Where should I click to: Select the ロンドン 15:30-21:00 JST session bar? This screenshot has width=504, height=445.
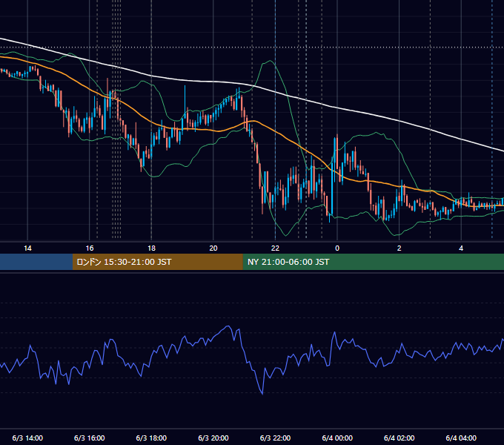click(157, 262)
